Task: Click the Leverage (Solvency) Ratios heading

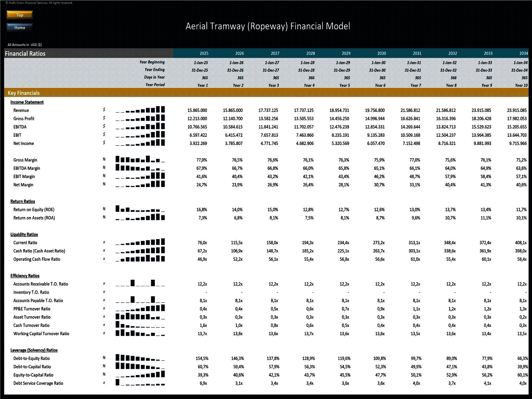Action: [x=34, y=350]
